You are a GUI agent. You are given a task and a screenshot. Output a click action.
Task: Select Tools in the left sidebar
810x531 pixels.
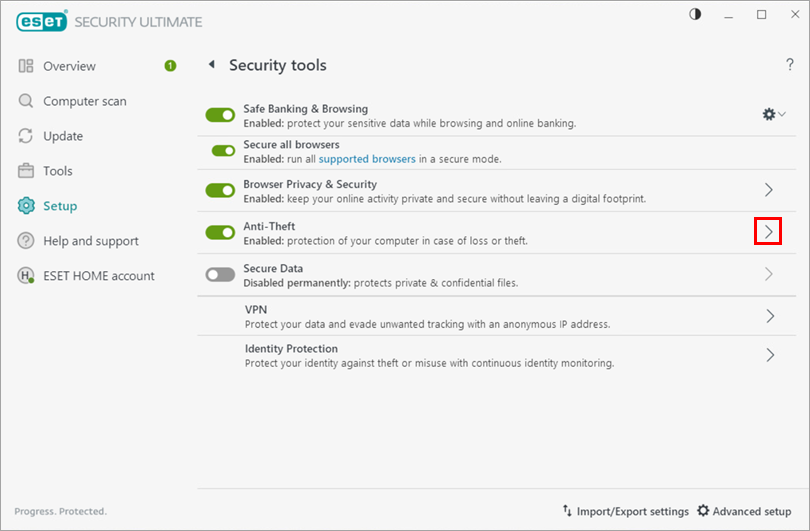pos(58,171)
